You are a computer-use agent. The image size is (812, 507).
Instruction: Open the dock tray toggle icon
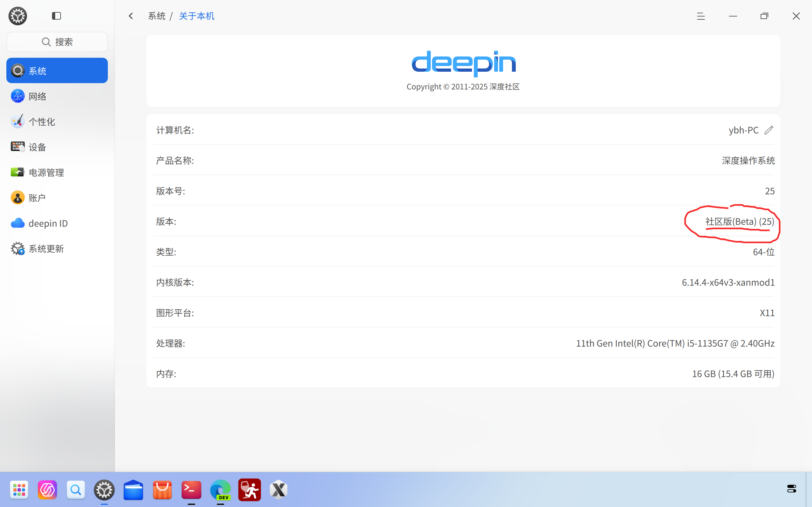point(792,489)
